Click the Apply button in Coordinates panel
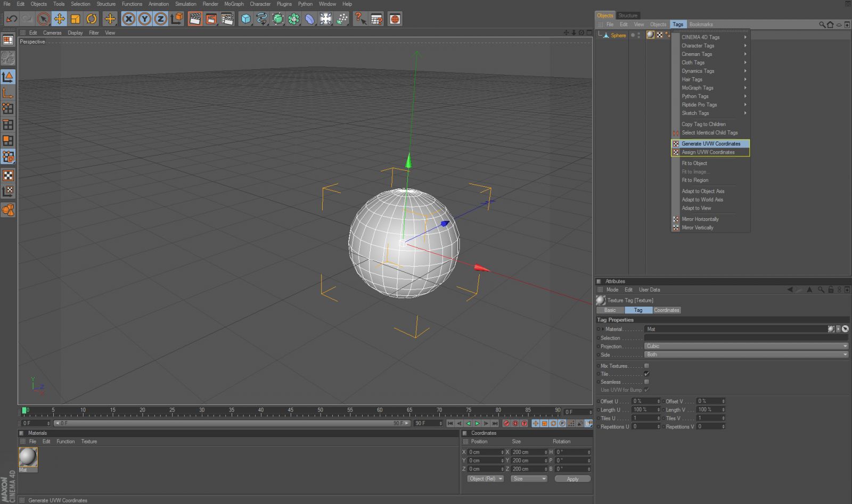852x504 pixels. [572, 478]
